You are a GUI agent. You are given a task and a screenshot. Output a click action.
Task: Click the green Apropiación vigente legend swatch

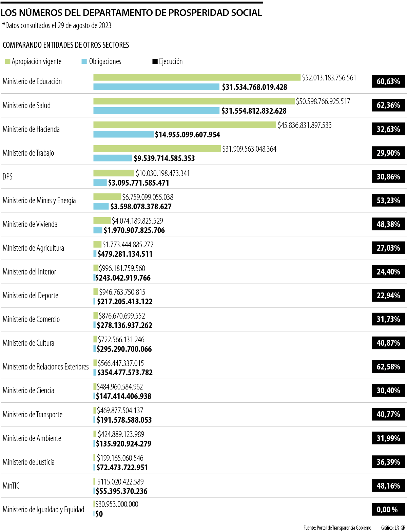coord(7,61)
